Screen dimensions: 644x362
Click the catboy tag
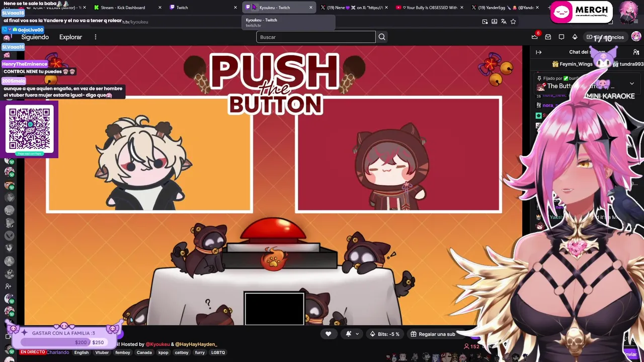[x=182, y=352]
